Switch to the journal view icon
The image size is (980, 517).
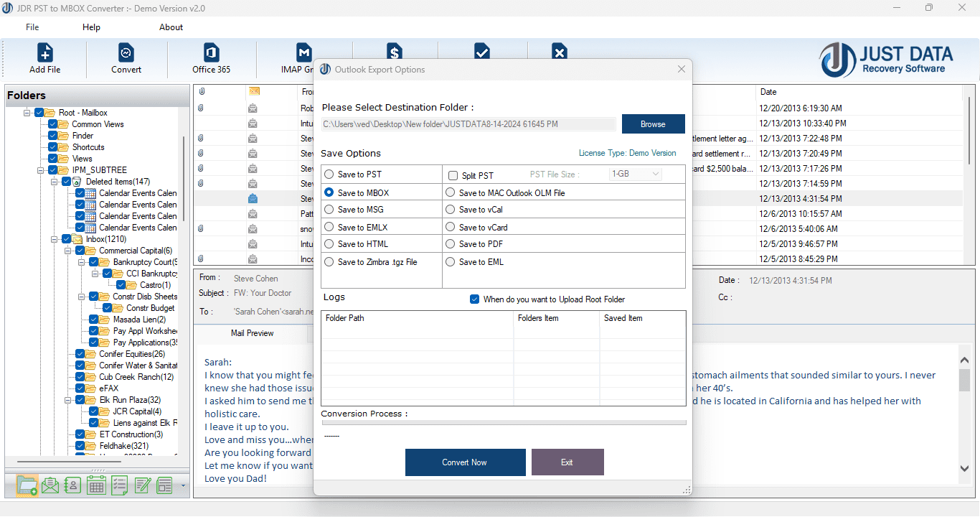(x=165, y=485)
